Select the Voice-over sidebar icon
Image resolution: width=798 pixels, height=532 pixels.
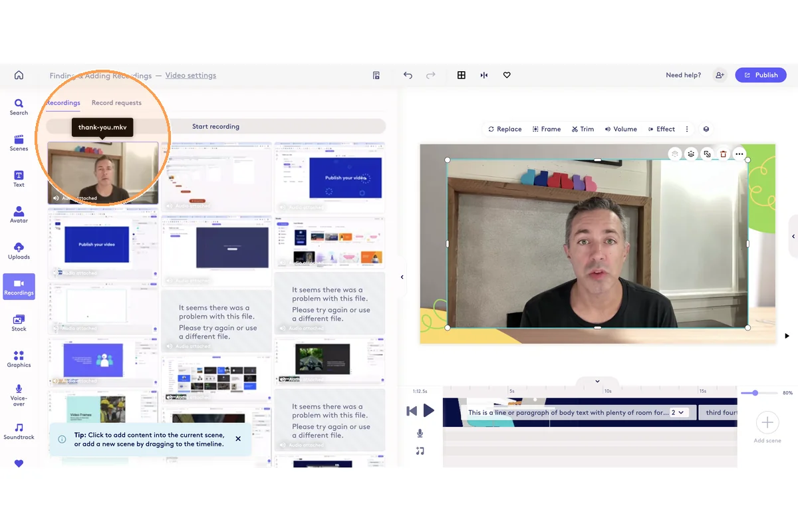pyautogui.click(x=19, y=394)
